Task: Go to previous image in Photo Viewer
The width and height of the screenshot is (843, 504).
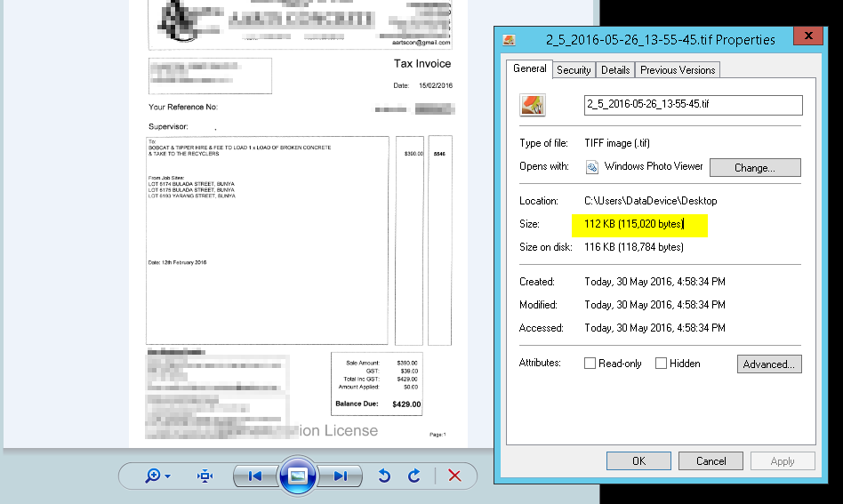Action: coord(255,476)
